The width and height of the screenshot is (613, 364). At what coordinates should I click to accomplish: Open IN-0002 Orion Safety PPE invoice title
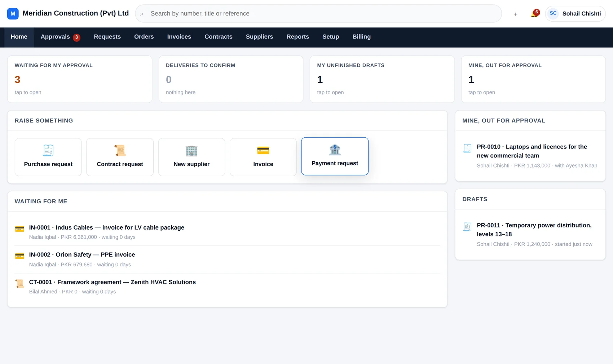[82, 255]
